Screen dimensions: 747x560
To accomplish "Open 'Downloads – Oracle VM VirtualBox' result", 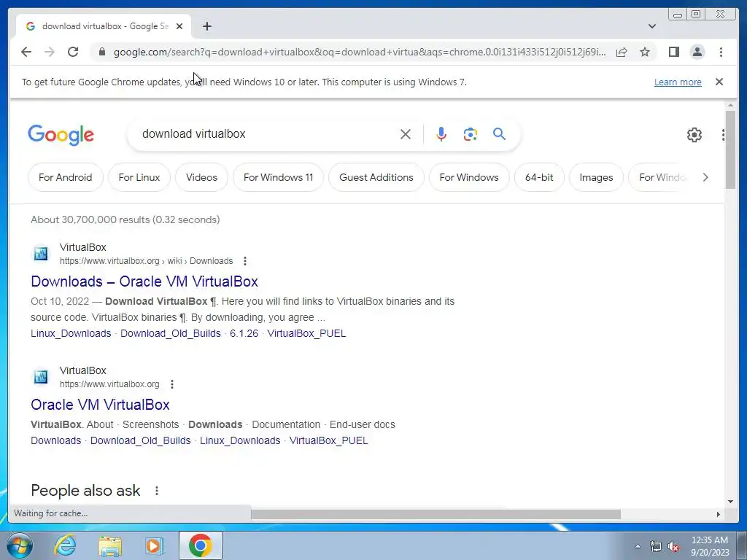I will [144, 281].
